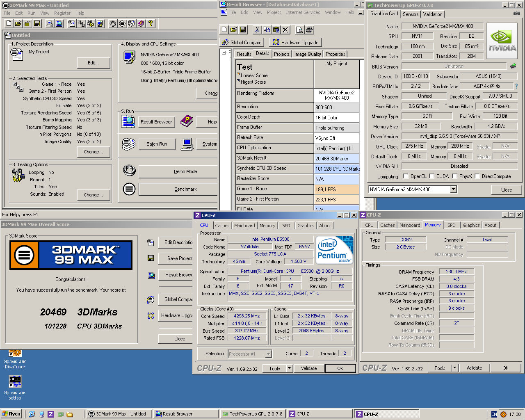Image resolution: width=525 pixels, height=420 pixels.
Task: Click New project icon in 3DMark toolbar
Action: coord(9,23)
